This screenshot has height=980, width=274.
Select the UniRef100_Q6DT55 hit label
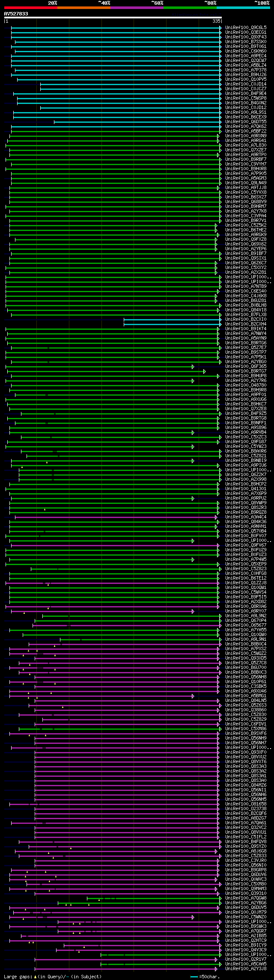click(x=246, y=122)
